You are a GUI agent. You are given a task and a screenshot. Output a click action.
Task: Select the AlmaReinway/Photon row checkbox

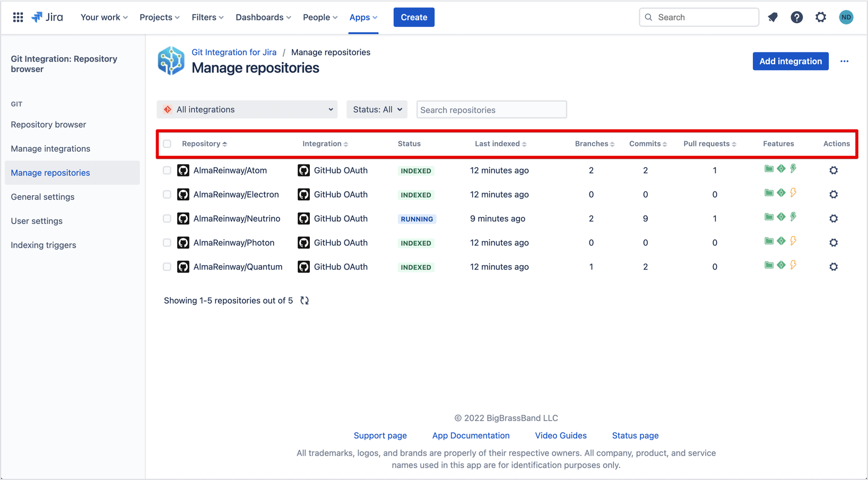click(167, 243)
